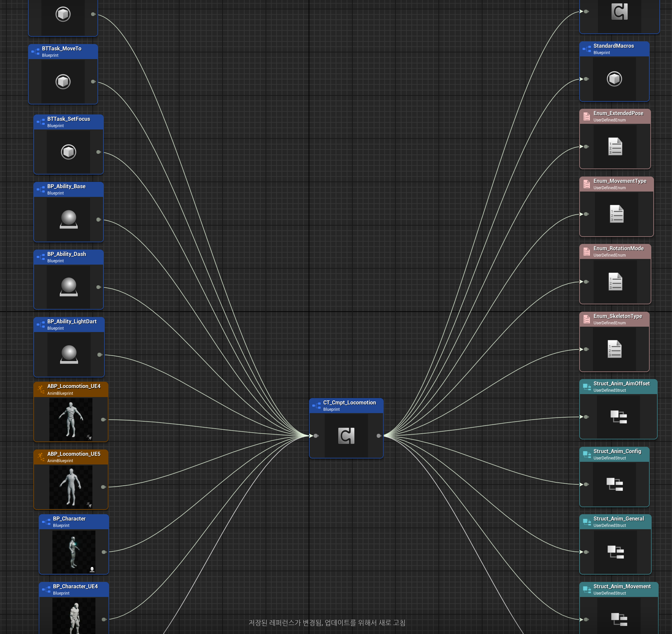The height and width of the screenshot is (634, 672).
Task: Click Struct_Anim_Config struct thumbnail
Action: pyautogui.click(x=615, y=485)
